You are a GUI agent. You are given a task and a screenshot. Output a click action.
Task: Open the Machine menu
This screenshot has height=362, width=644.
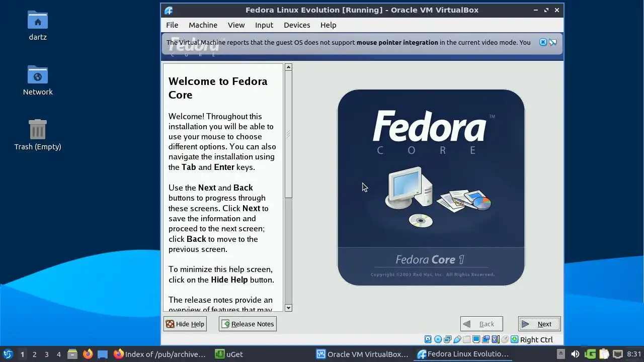203,25
